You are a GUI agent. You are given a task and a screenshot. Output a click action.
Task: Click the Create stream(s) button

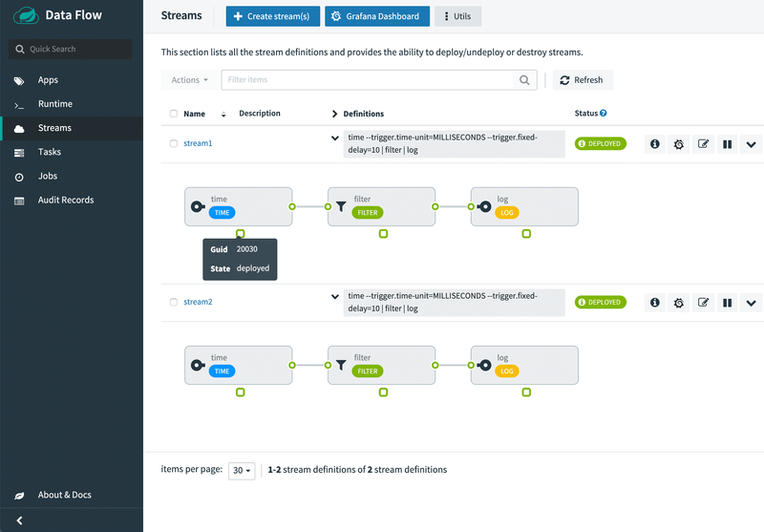point(273,16)
